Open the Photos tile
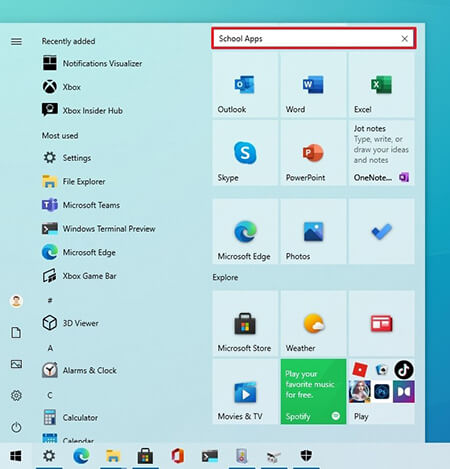Image resolution: width=450 pixels, height=469 pixels. pyautogui.click(x=313, y=232)
